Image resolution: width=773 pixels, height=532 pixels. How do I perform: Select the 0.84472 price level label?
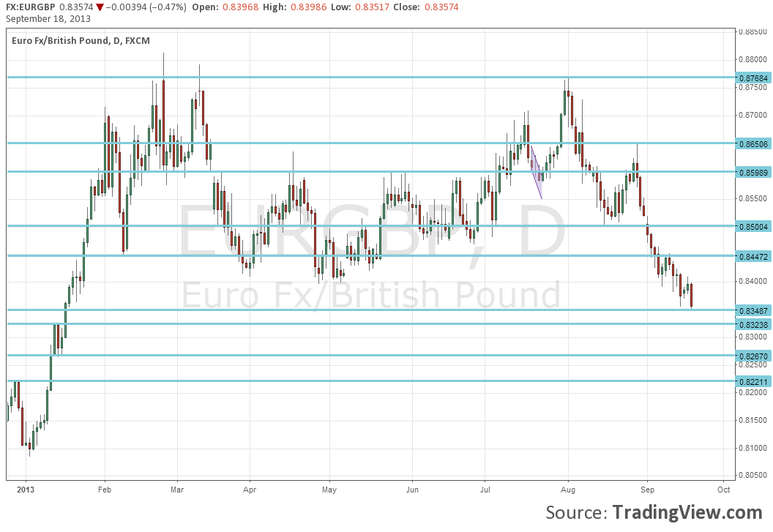click(753, 256)
